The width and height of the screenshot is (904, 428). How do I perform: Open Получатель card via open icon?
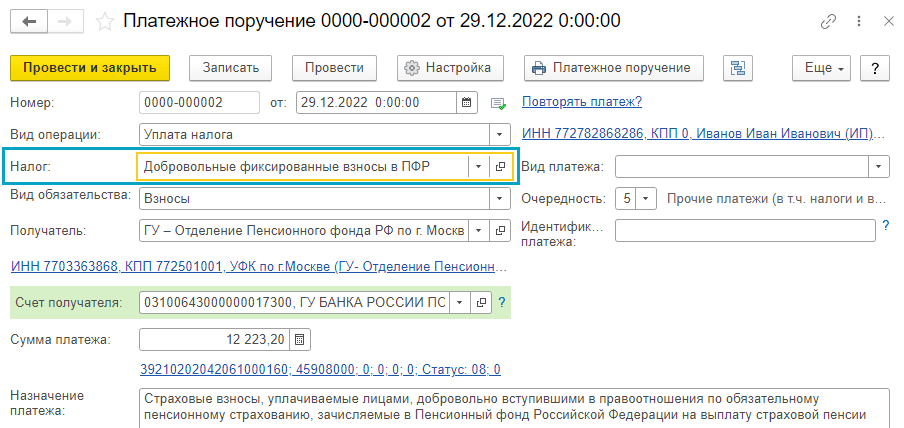click(x=500, y=231)
